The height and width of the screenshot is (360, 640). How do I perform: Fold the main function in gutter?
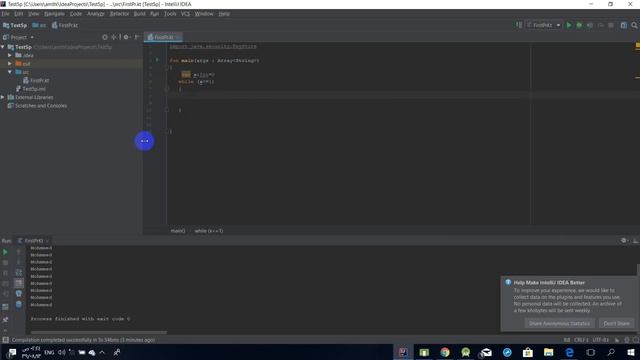167,67
